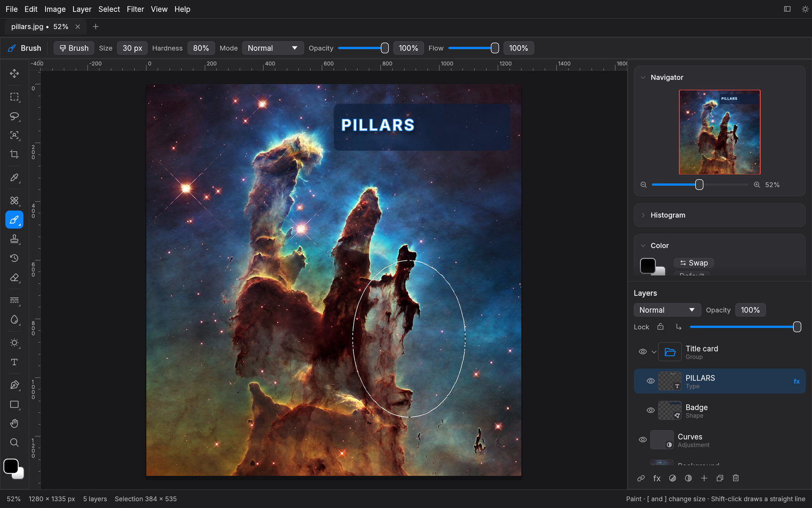Click the brush Size input field
Screen dimensions: 812x508
pyautogui.click(x=132, y=48)
